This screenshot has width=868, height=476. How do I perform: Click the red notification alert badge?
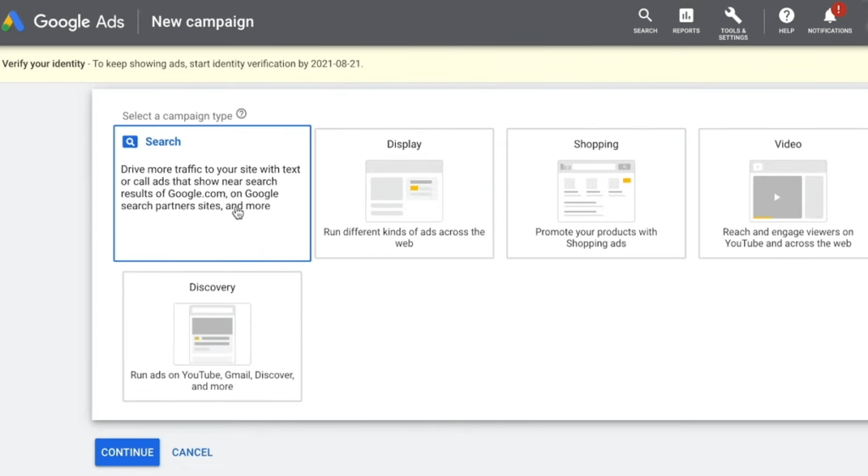(x=838, y=9)
